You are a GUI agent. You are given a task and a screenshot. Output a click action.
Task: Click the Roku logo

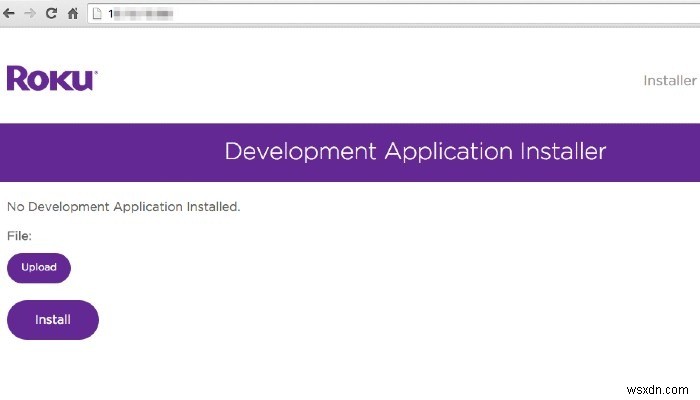point(52,79)
